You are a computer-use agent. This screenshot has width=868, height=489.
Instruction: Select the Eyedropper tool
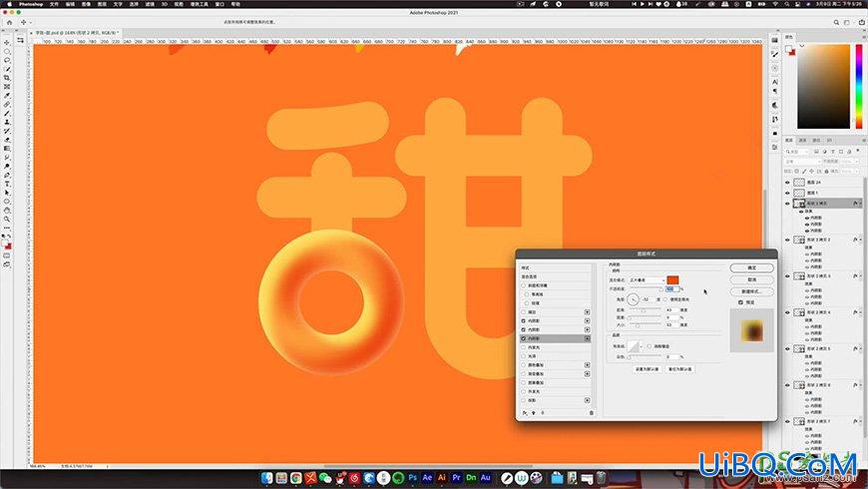[x=7, y=95]
